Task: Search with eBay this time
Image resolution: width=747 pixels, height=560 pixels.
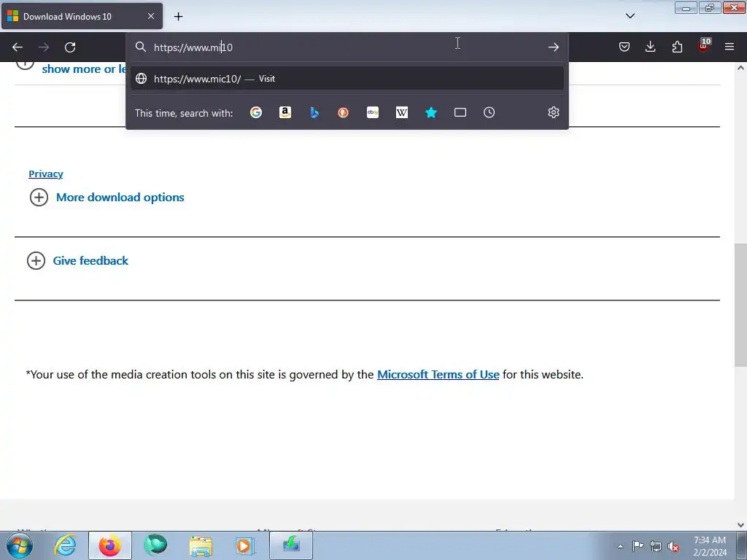Action: tap(373, 112)
